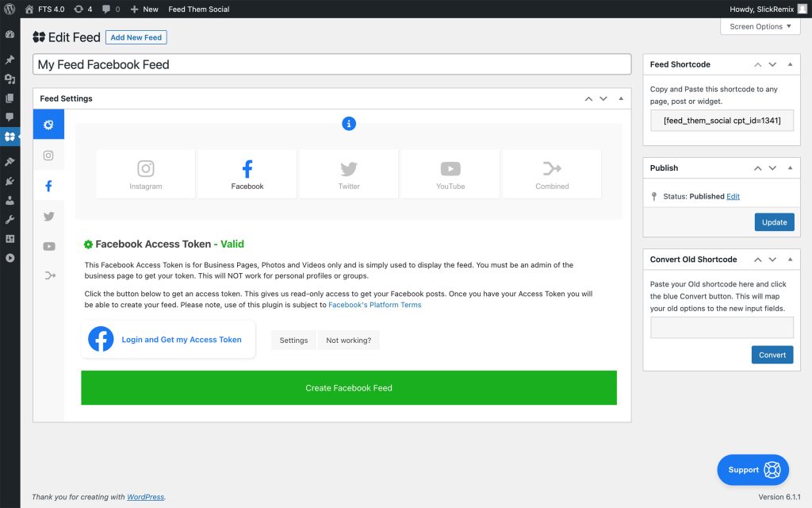Select the Combined streams vertical tab
Image resolution: width=812 pixels, height=508 pixels.
[x=48, y=275]
